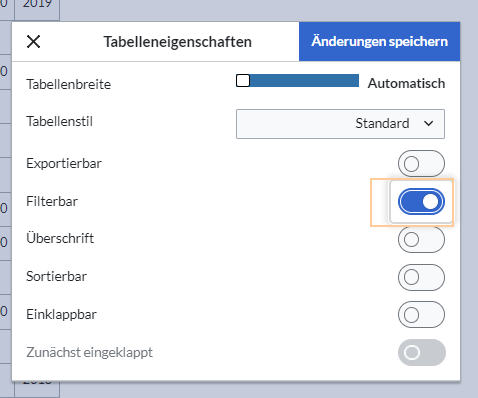Click the middle of the table width bar

[297, 81]
